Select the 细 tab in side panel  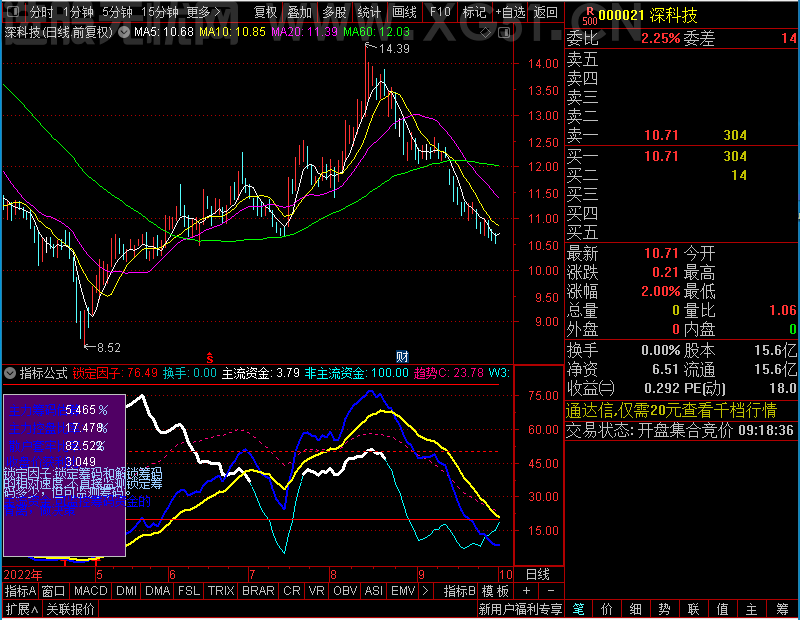click(635, 609)
